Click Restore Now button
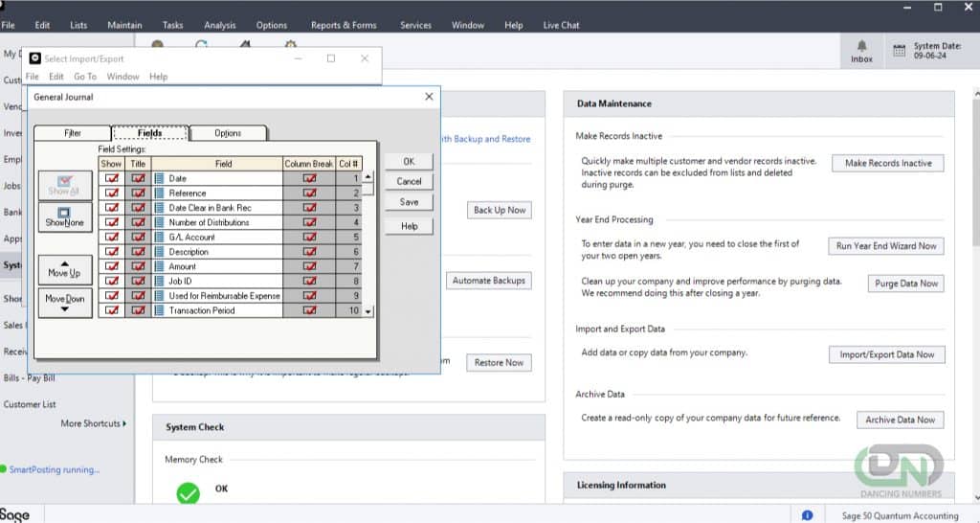 click(499, 363)
